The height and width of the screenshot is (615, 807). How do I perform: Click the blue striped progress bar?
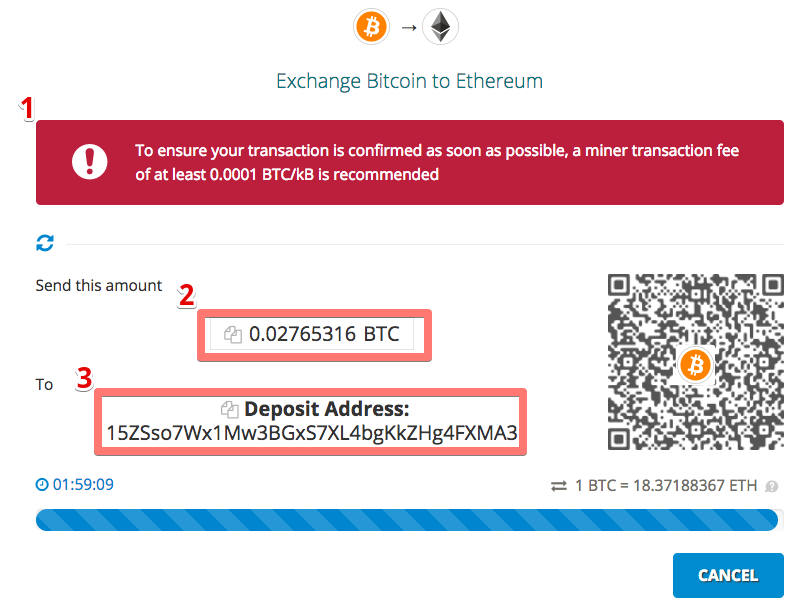[407, 520]
